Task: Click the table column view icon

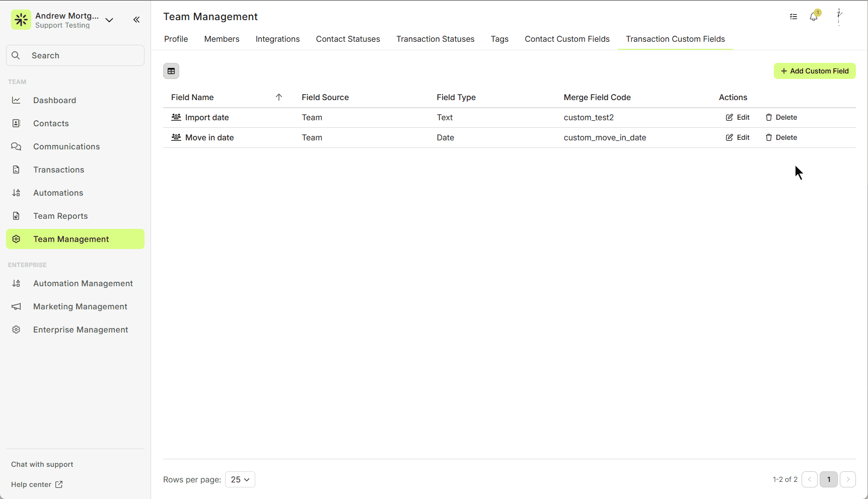Action: point(171,71)
